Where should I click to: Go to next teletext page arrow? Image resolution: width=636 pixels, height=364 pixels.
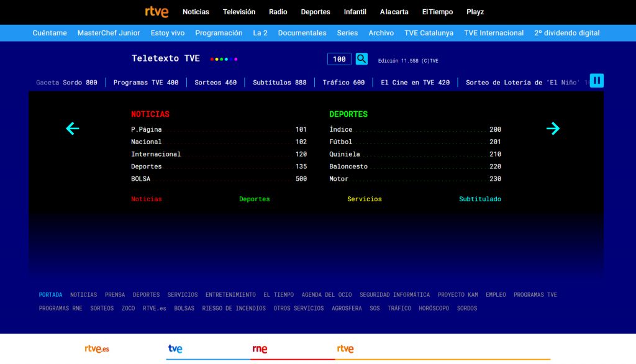(553, 129)
